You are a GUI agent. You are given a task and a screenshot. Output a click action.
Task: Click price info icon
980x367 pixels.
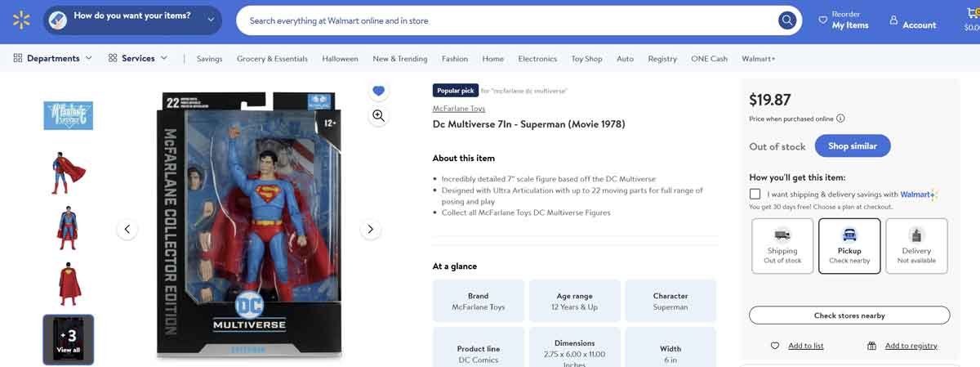point(840,119)
